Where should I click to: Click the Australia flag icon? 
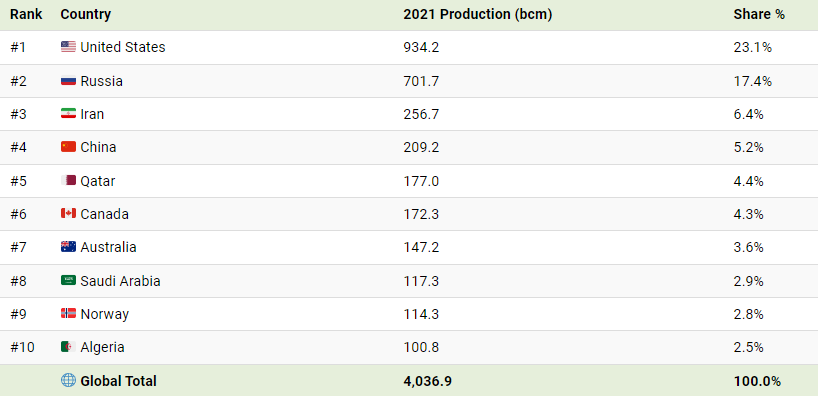click(68, 247)
